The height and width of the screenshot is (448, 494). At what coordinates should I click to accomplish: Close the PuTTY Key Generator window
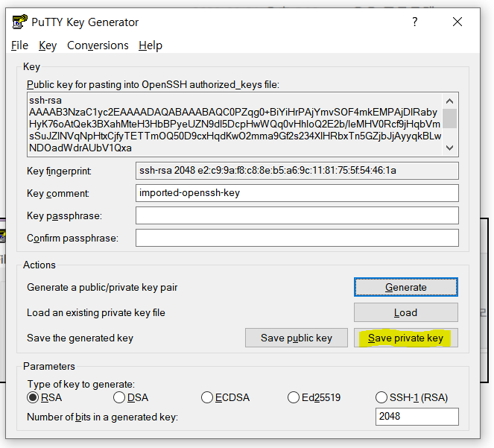click(457, 22)
